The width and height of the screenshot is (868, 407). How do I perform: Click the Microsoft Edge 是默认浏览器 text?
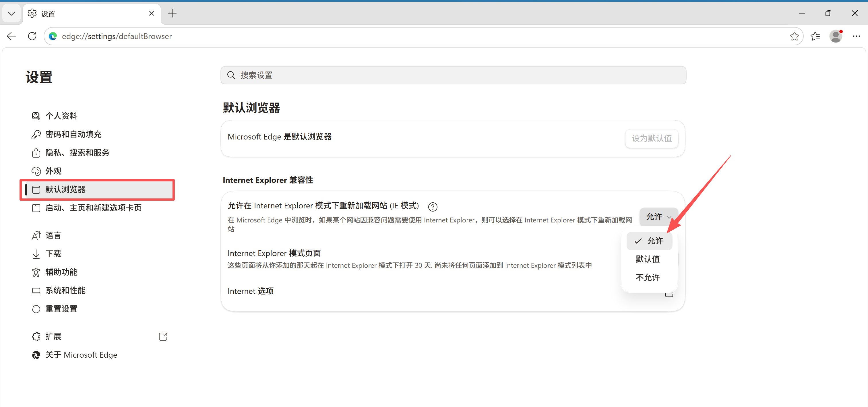279,137
